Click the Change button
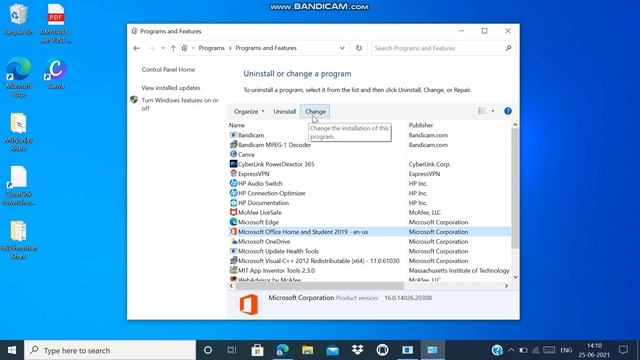640x360 pixels. pyautogui.click(x=315, y=111)
